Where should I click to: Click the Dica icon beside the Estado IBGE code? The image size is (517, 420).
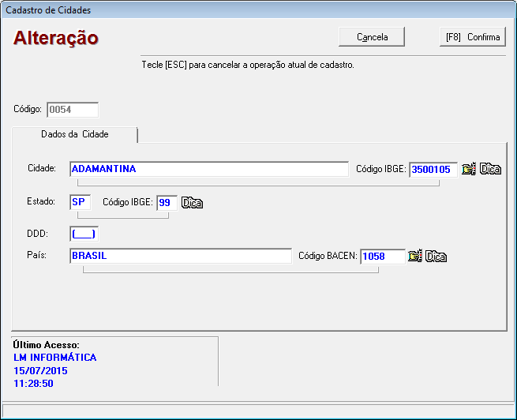coord(193,203)
